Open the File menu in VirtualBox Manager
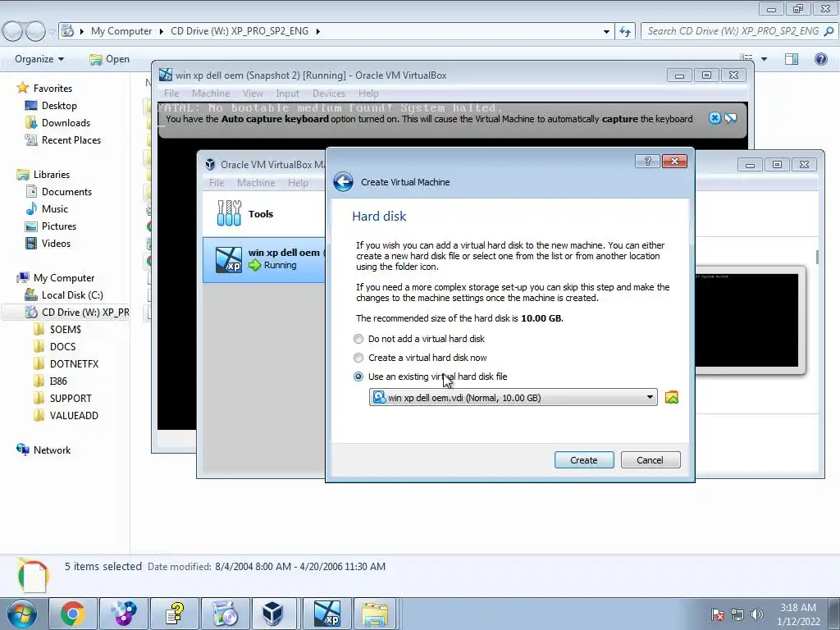The image size is (840, 630). [x=217, y=183]
